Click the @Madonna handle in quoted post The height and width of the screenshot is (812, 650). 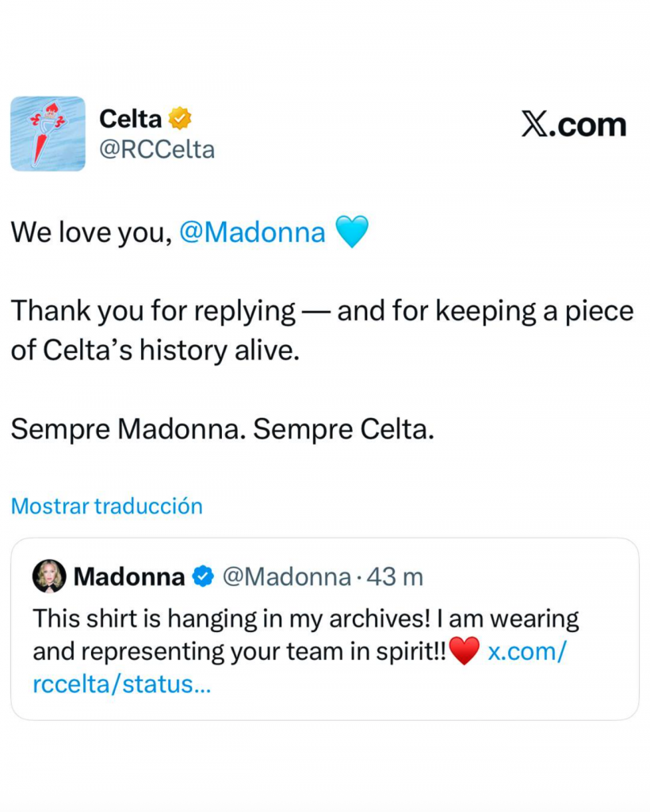(286, 577)
